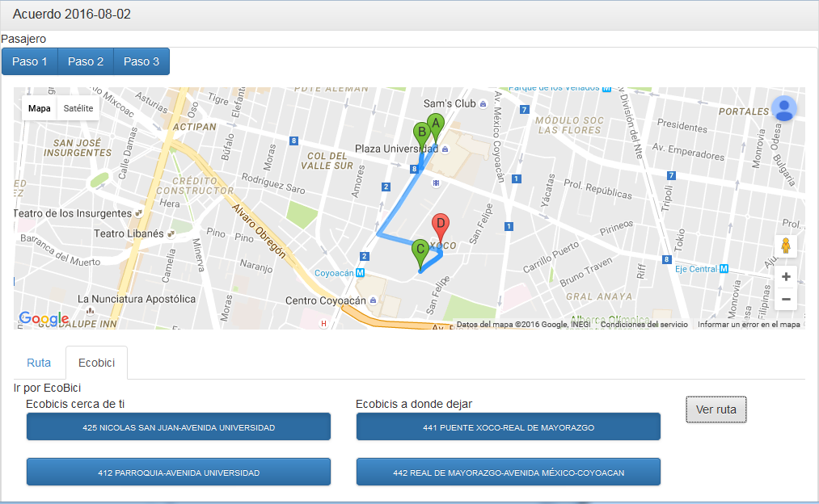819x504 pixels.
Task: Click green map marker B
Action: [421, 136]
